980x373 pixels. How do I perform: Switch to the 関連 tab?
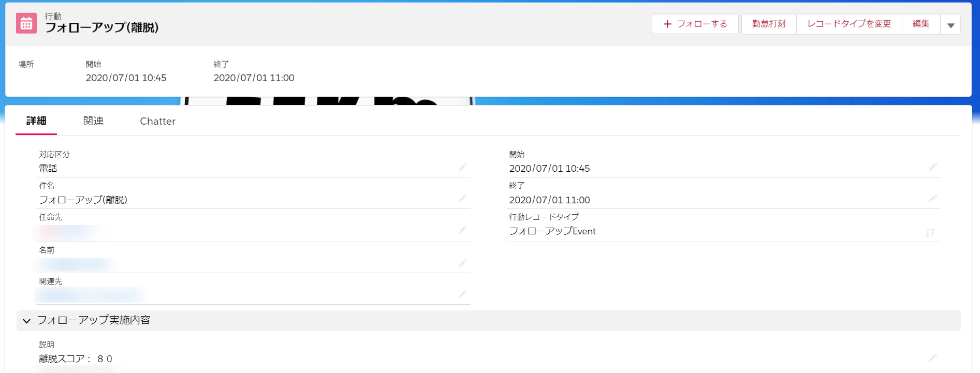click(93, 121)
